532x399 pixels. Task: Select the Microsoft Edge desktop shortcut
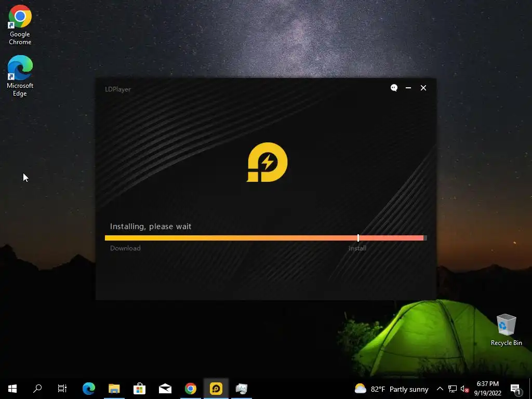[x=20, y=76]
